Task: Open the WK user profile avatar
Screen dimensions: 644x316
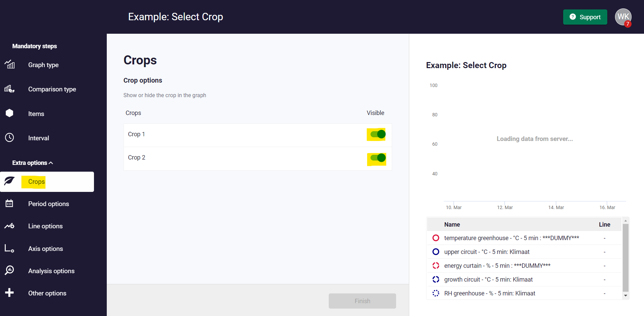Action: (623, 17)
